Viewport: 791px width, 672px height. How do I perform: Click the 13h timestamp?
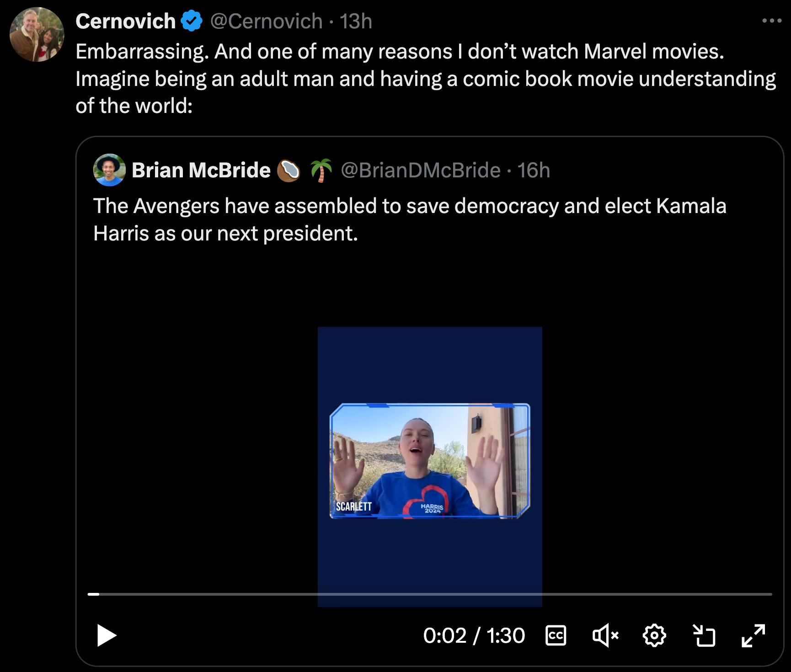pos(356,21)
